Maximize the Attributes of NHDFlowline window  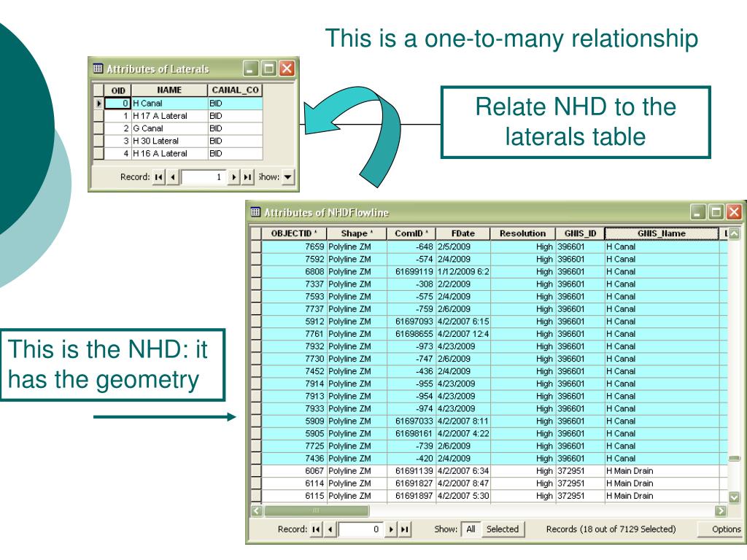716,212
